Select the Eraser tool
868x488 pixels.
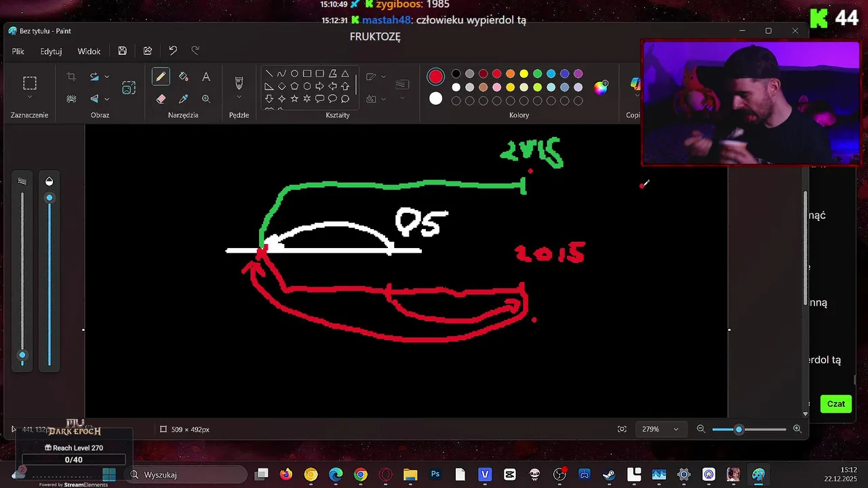click(161, 99)
